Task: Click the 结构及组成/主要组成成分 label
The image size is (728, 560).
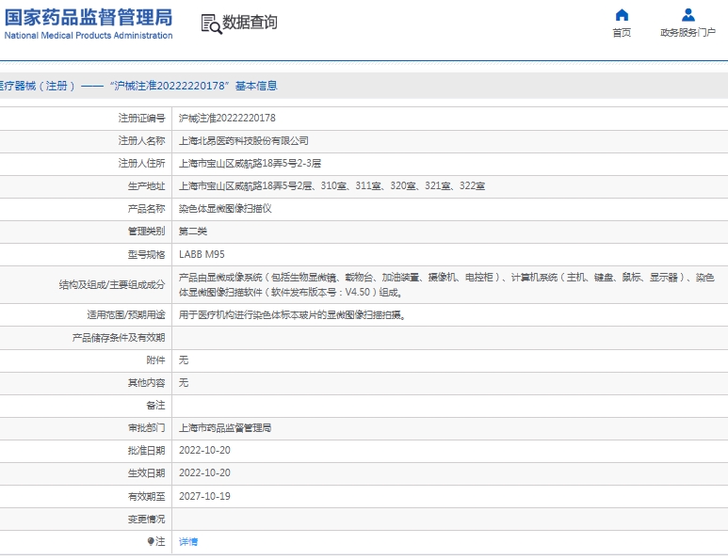Action: tap(112, 284)
